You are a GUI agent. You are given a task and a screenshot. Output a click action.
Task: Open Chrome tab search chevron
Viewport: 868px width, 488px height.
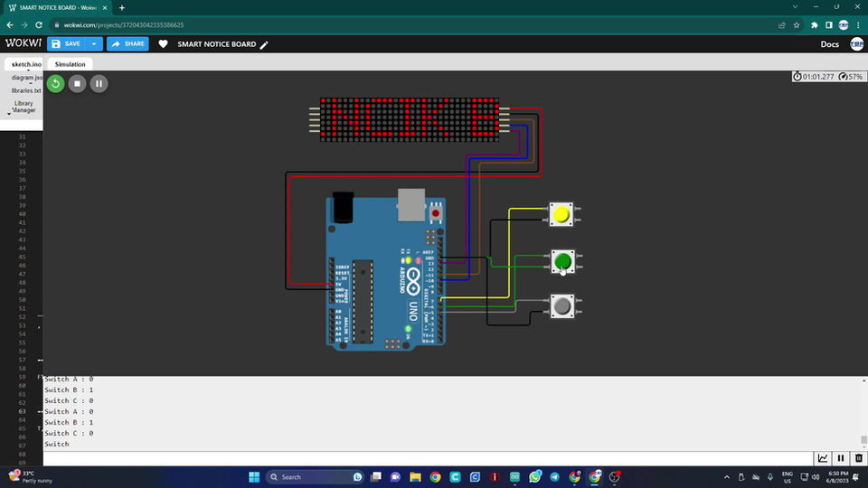tap(795, 7)
